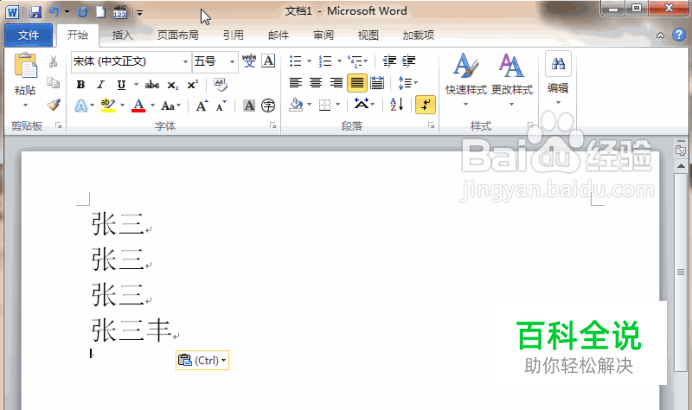The height and width of the screenshot is (410, 692).
Task: Apply the yellow text highlight color
Action: (x=108, y=105)
